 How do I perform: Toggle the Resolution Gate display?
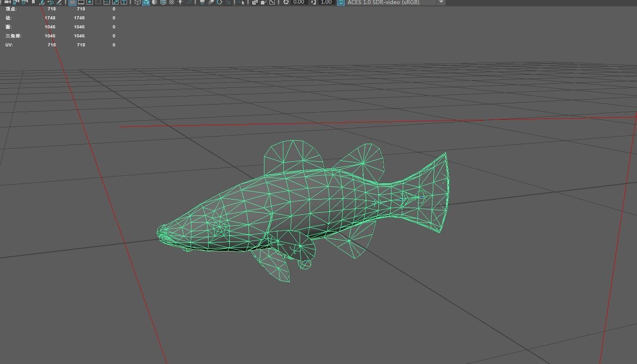coord(90,2)
